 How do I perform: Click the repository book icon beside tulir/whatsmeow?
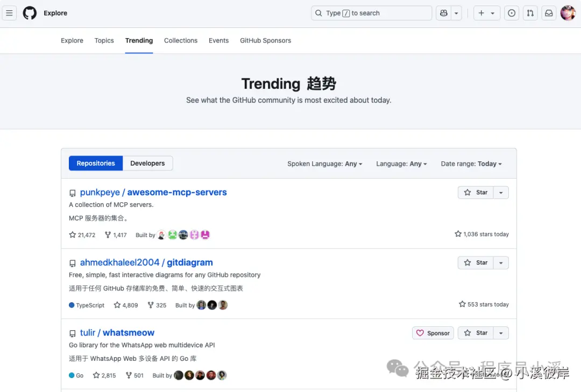tap(73, 332)
